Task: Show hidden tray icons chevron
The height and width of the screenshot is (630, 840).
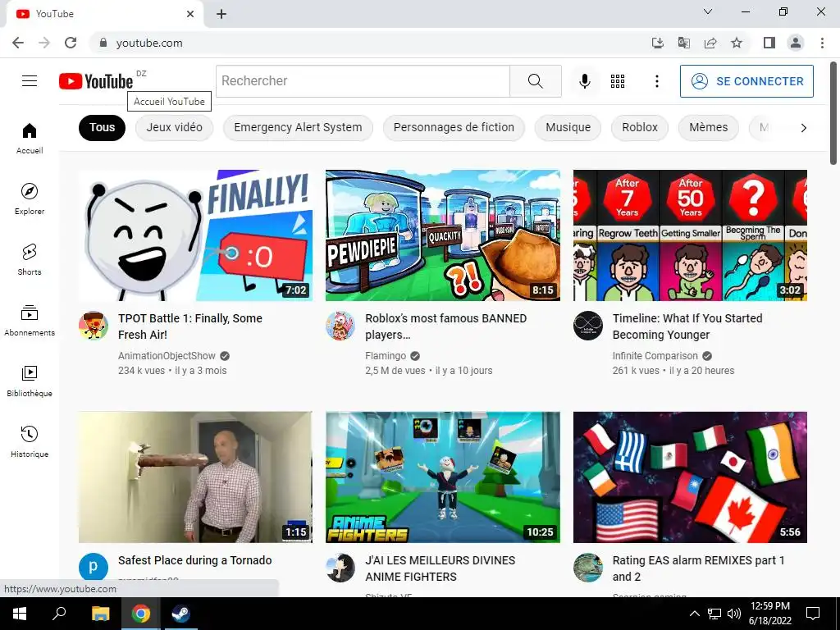Action: tap(694, 614)
